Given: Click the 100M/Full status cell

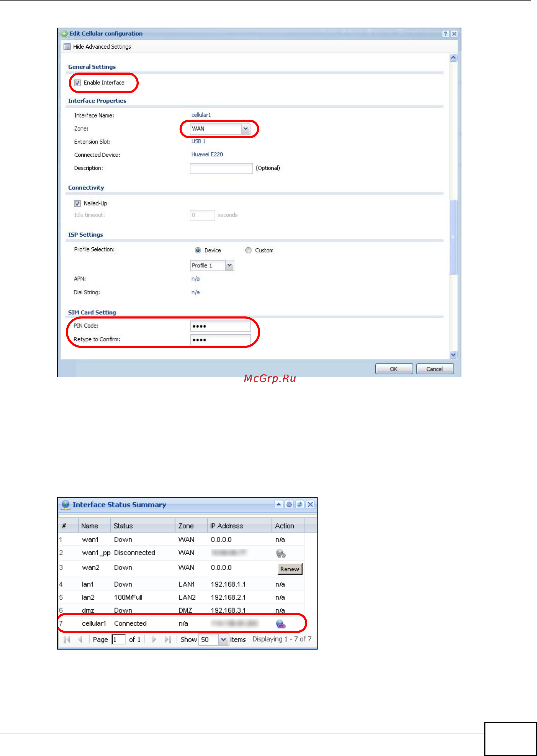Looking at the screenshot, I should pyautogui.click(x=128, y=597).
